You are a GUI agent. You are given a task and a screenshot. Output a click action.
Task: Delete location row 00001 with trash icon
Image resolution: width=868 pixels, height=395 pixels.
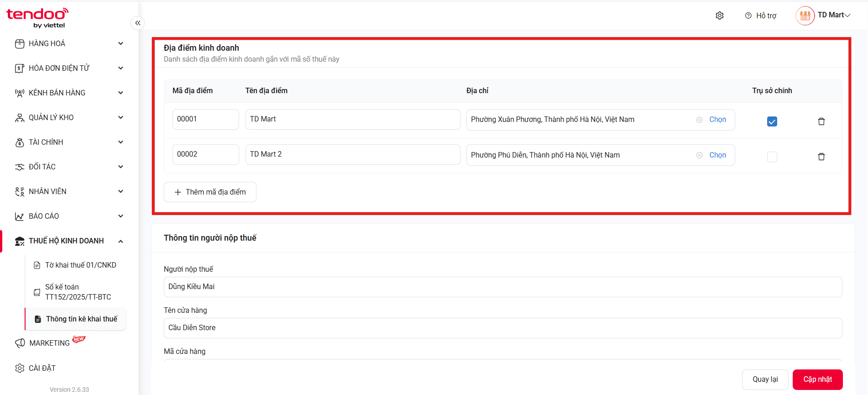(x=821, y=121)
